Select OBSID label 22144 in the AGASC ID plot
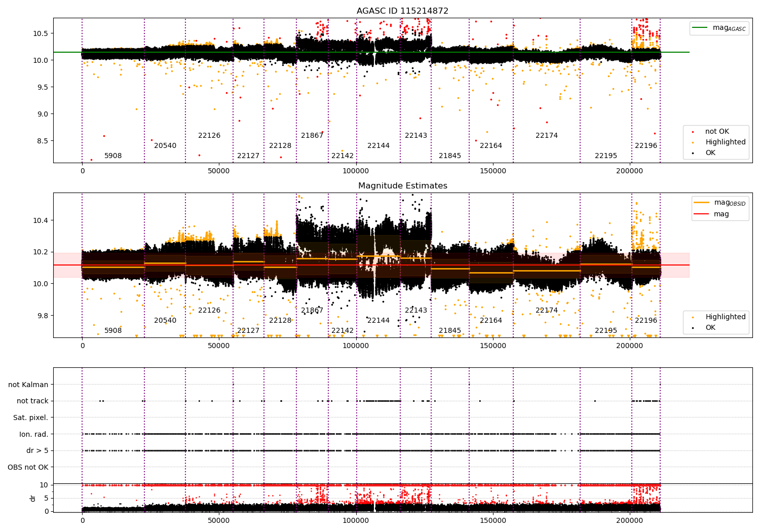760x532 pixels. [x=378, y=146]
